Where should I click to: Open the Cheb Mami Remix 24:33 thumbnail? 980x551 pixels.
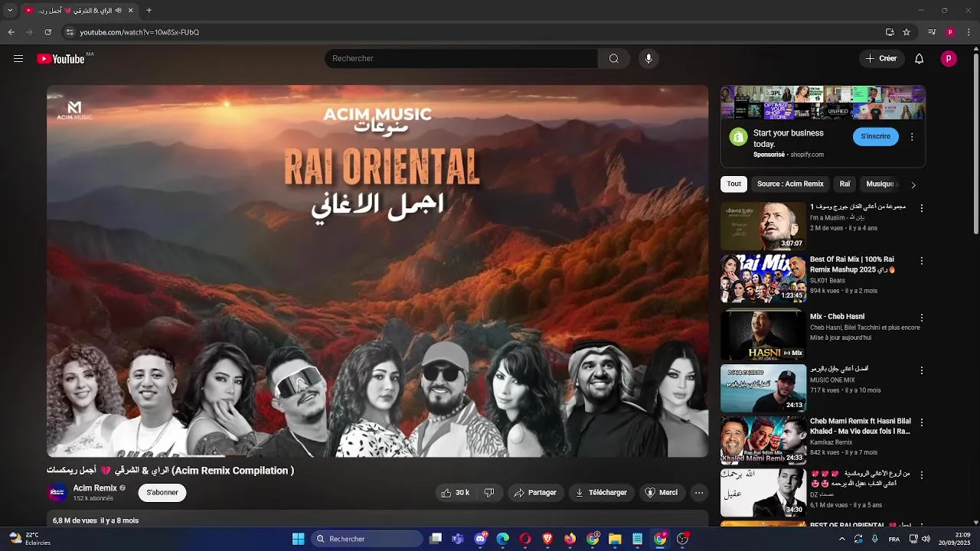[x=763, y=440]
